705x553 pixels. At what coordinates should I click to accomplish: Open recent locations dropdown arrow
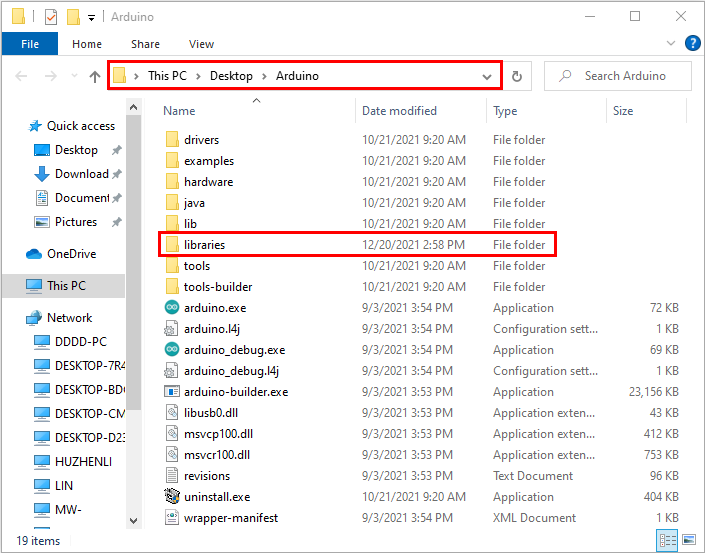(x=74, y=76)
